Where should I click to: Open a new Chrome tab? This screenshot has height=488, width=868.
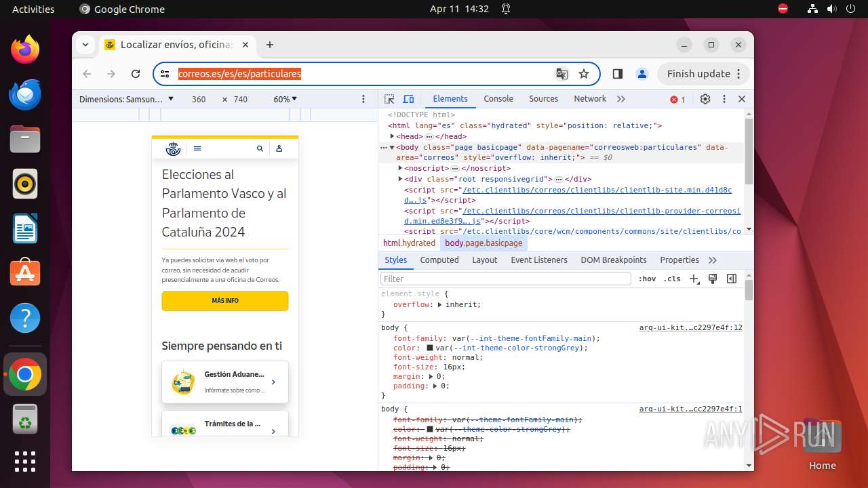tap(270, 45)
